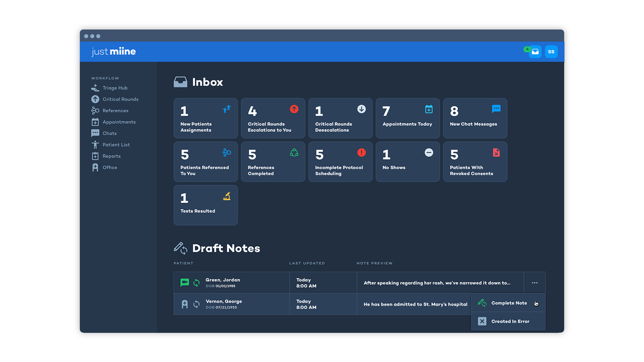Click the office icon for George Vernon
The width and height of the screenshot is (644, 362).
[185, 304]
